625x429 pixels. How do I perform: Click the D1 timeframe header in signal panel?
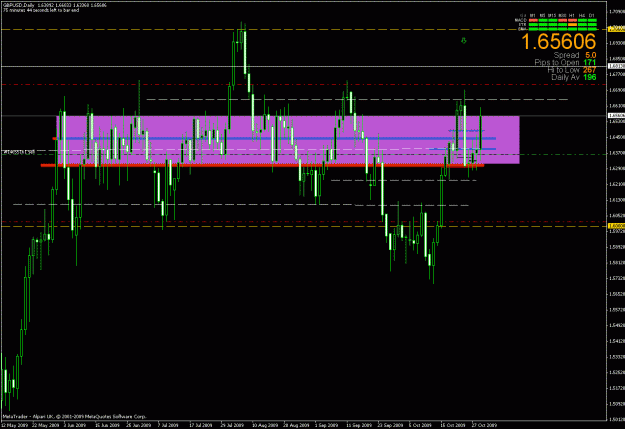point(592,16)
